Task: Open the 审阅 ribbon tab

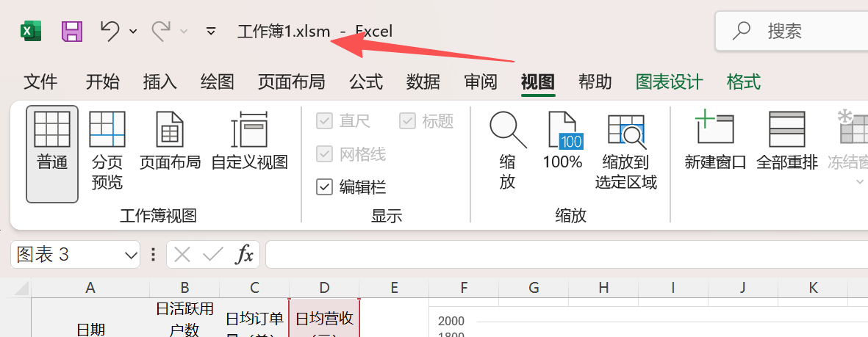Action: (481, 82)
